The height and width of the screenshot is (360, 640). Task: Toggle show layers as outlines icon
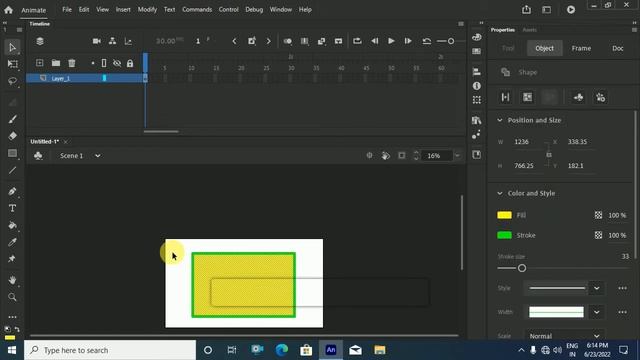tap(104, 63)
